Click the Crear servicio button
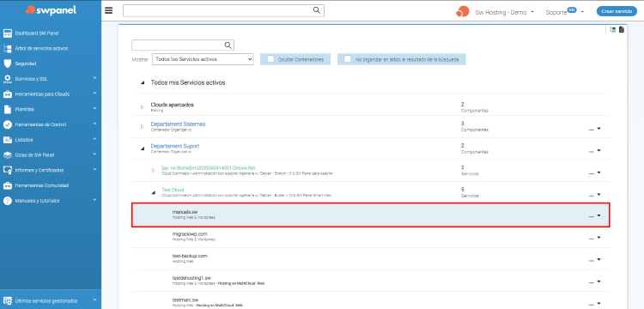 tap(617, 11)
